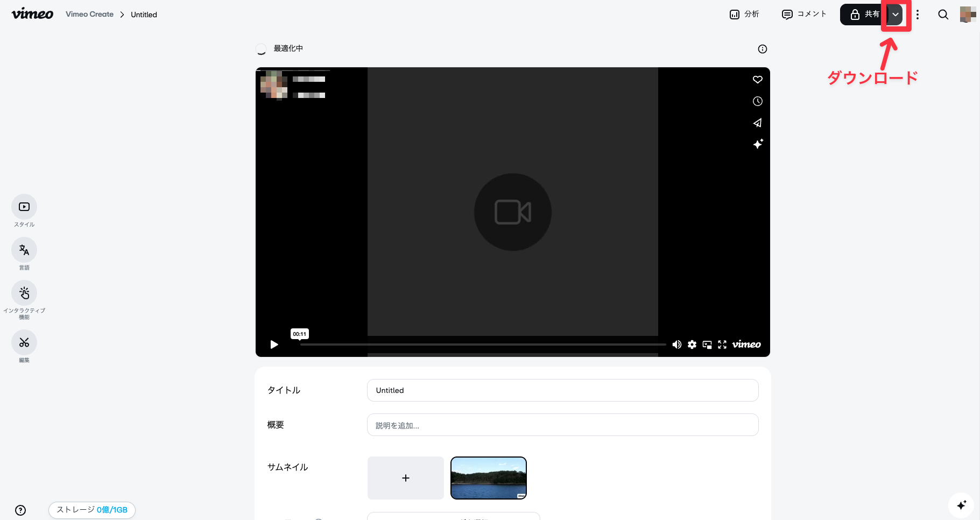Enter fullscreen mode
Screen dimensions: 980x520
(x=722, y=345)
